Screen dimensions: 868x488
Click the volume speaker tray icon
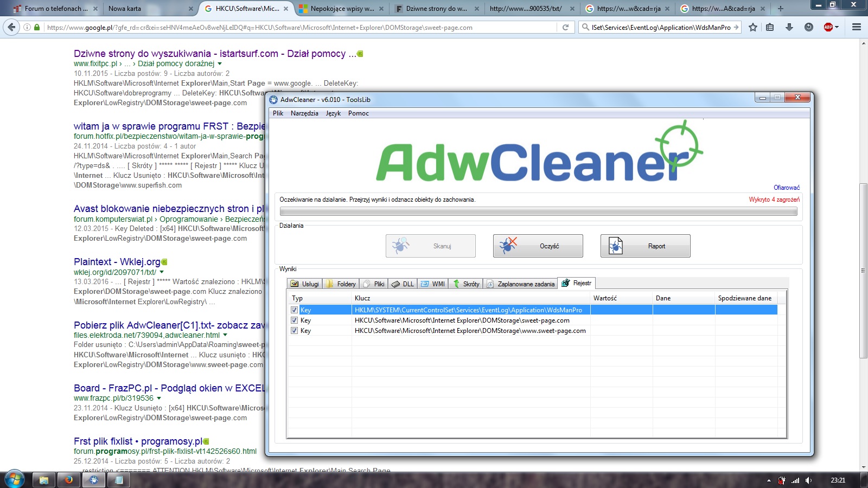pos(809,480)
